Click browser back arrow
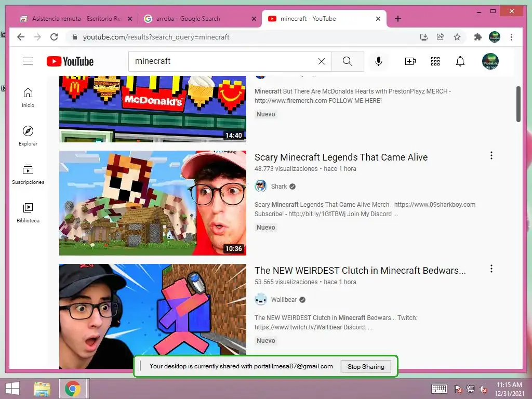This screenshot has height=399, width=532. 21,37
